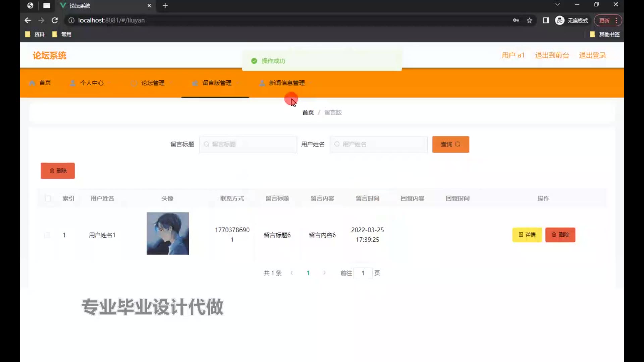This screenshot has height=362, width=644.
Task: Click the bookmark star icon
Action: point(529,20)
